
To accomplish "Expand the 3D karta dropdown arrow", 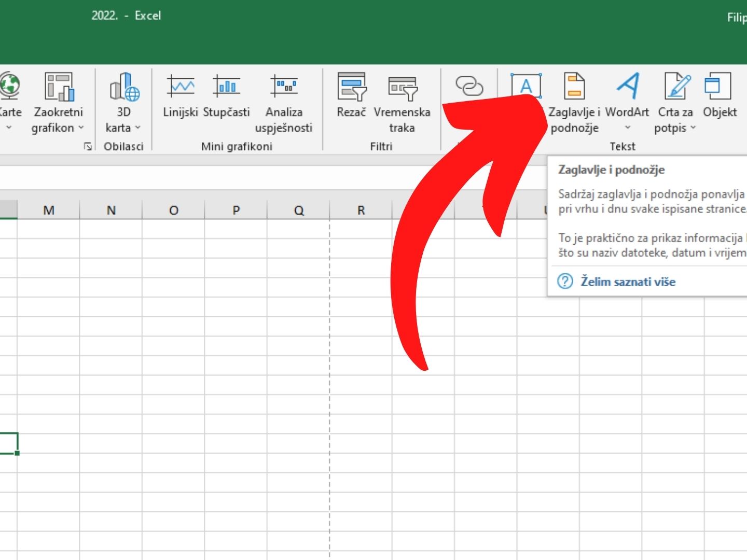I will [137, 128].
